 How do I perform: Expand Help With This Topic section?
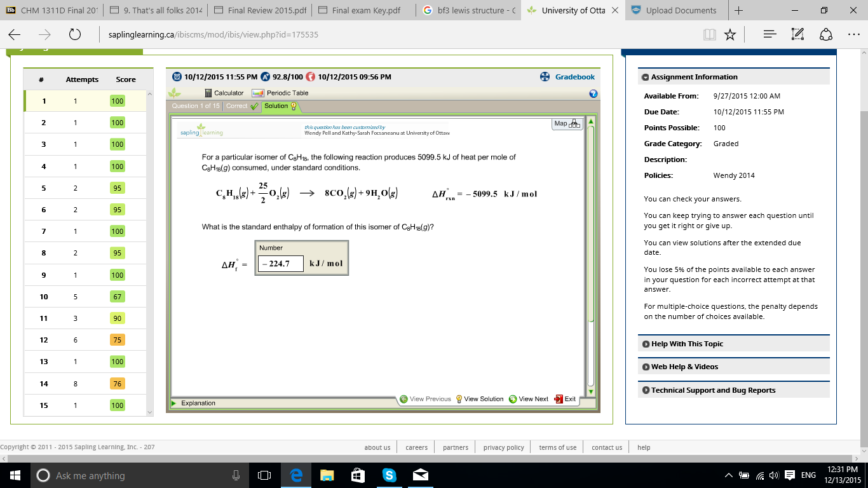click(687, 344)
